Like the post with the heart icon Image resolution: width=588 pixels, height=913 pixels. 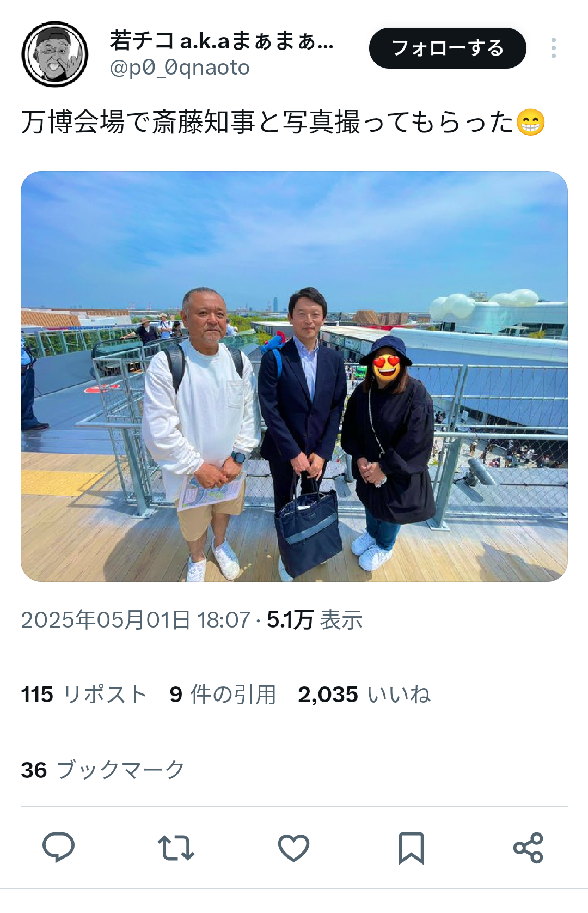[293, 848]
